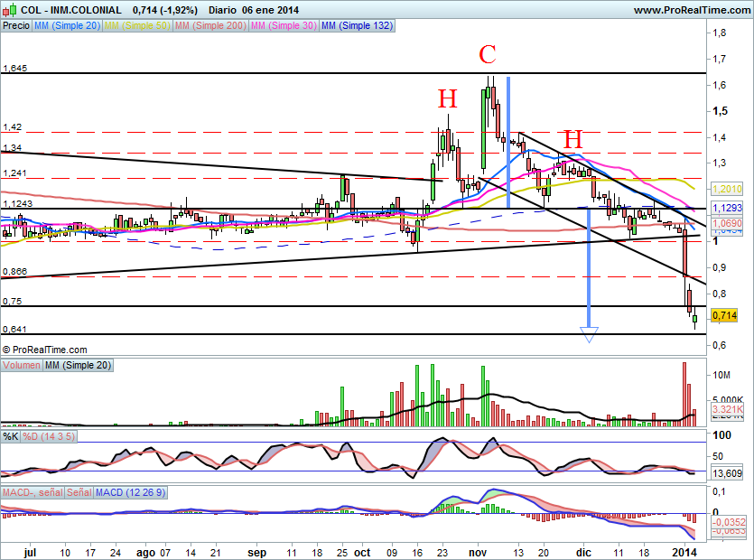Screen dimensions: 754x560
Task: Open the Volumen indicator label
Action: point(22,364)
